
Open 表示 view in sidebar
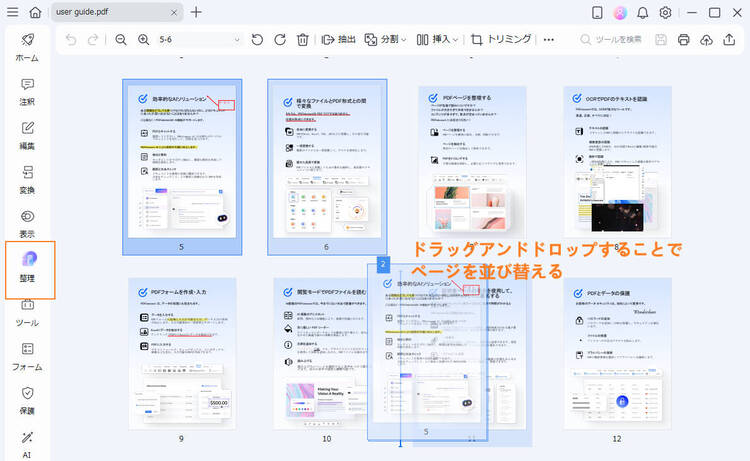27,224
